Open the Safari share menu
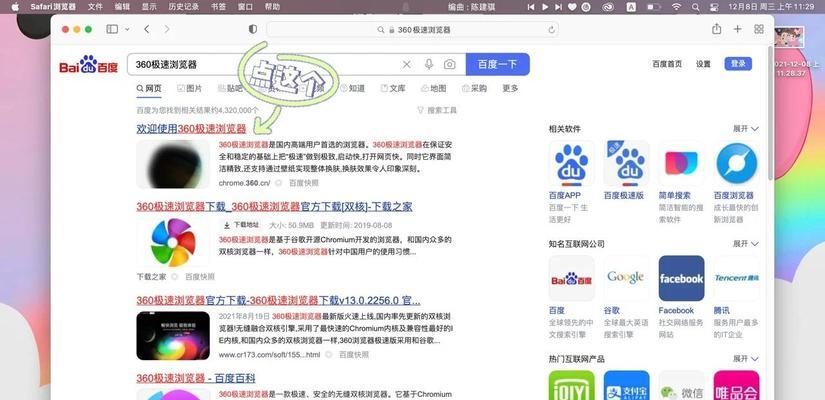Viewport: 825px width, 400px height. (x=716, y=29)
